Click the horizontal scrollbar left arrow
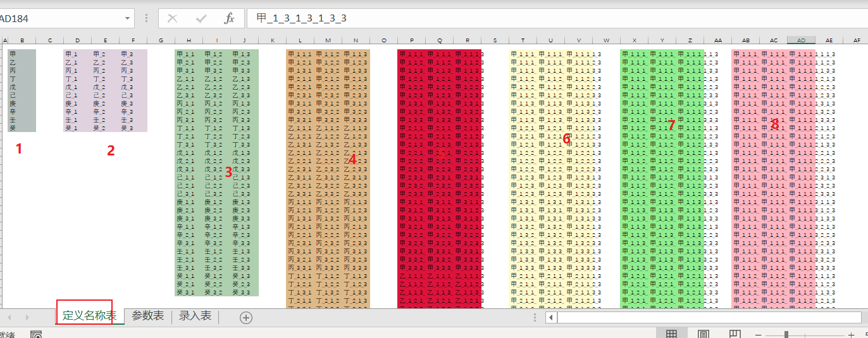The height and width of the screenshot is (338, 868). tap(551, 317)
